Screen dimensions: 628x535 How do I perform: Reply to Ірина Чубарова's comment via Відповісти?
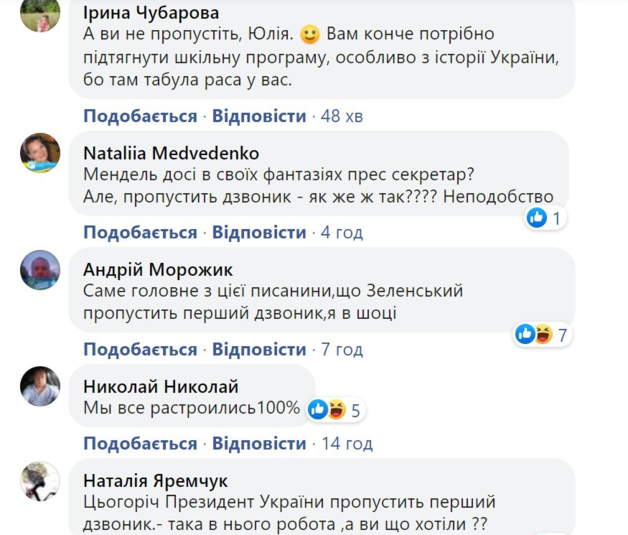[x=259, y=116]
